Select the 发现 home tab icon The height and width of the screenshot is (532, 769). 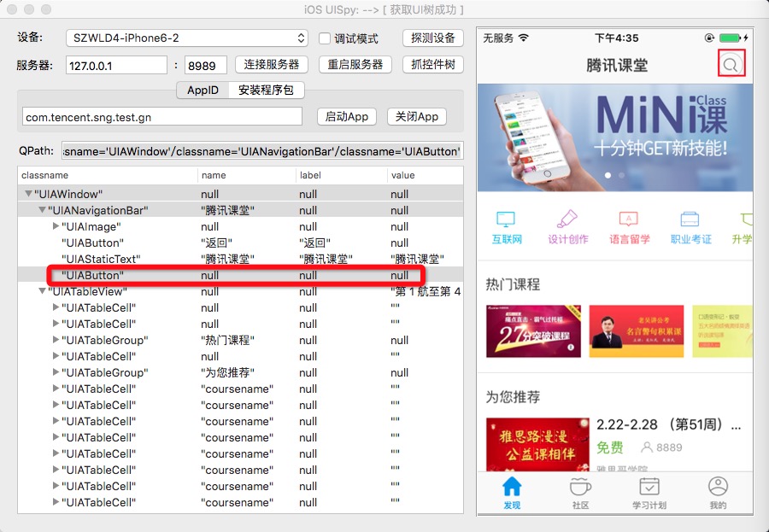(512, 487)
